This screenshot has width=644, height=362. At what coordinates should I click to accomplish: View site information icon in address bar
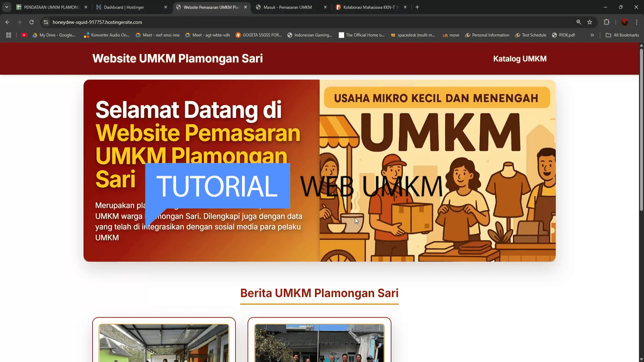(x=46, y=22)
